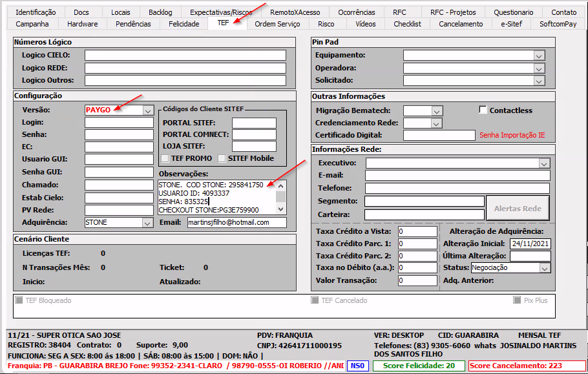The width and height of the screenshot is (588, 374).
Task: Click the Alertas Rede button
Action: pyautogui.click(x=518, y=209)
